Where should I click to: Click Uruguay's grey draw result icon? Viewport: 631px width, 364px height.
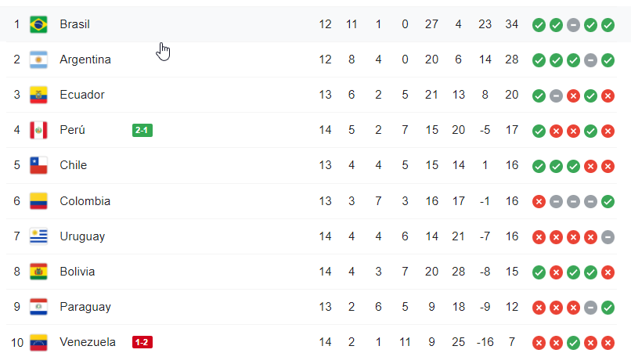point(608,236)
